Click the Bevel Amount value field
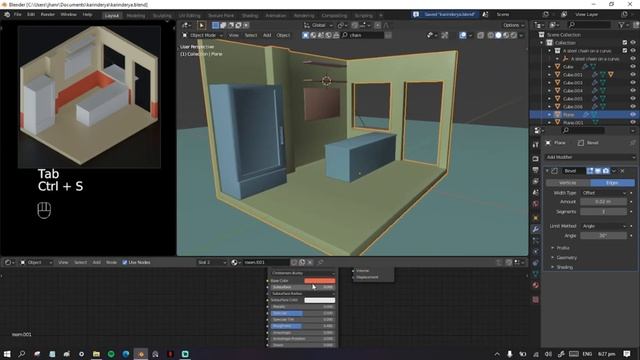Image resolution: width=640 pixels, height=360 pixels. pyautogui.click(x=603, y=202)
